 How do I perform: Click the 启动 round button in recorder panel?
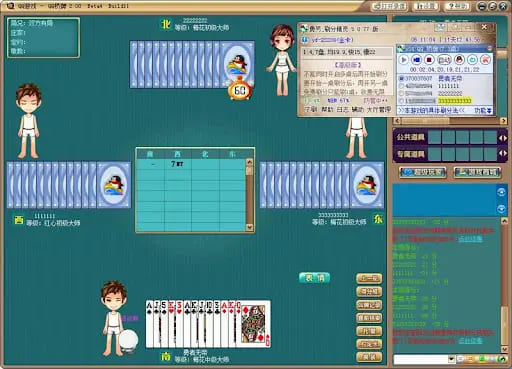(444, 60)
